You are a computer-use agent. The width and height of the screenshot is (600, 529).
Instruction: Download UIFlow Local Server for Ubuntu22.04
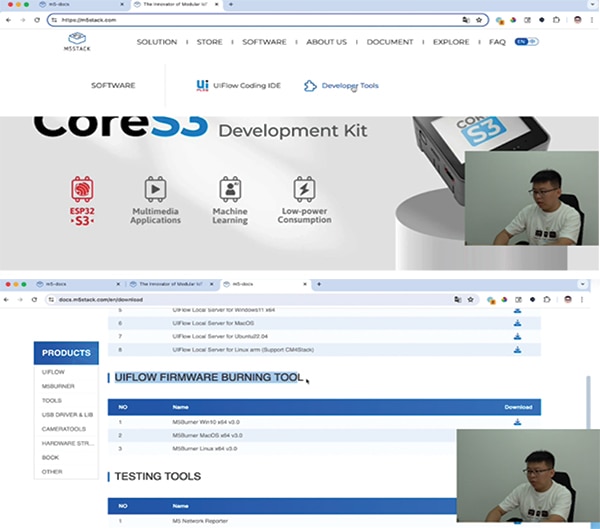pos(517,336)
